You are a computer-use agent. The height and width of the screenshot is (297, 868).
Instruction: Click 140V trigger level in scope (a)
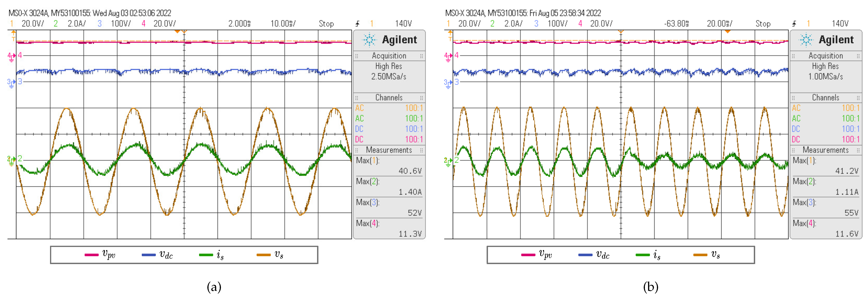click(403, 24)
